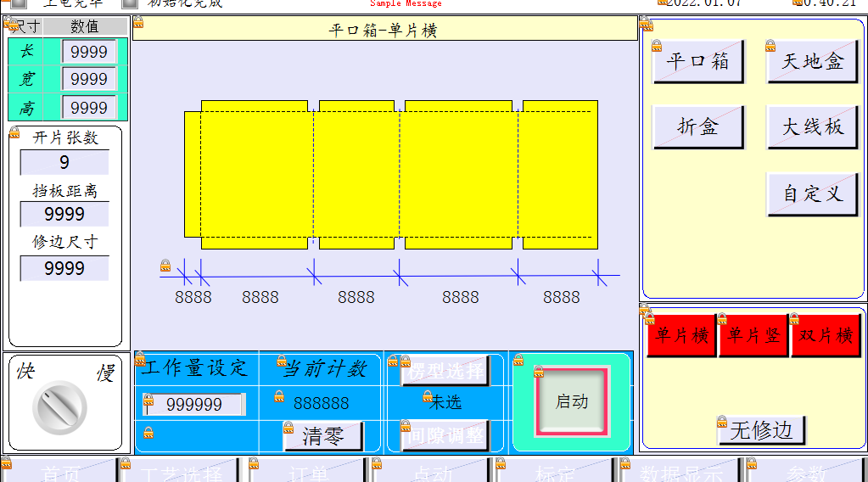The width and height of the screenshot is (868, 482).
Task: Click the first 8888 dimension value
Action: pos(193,298)
